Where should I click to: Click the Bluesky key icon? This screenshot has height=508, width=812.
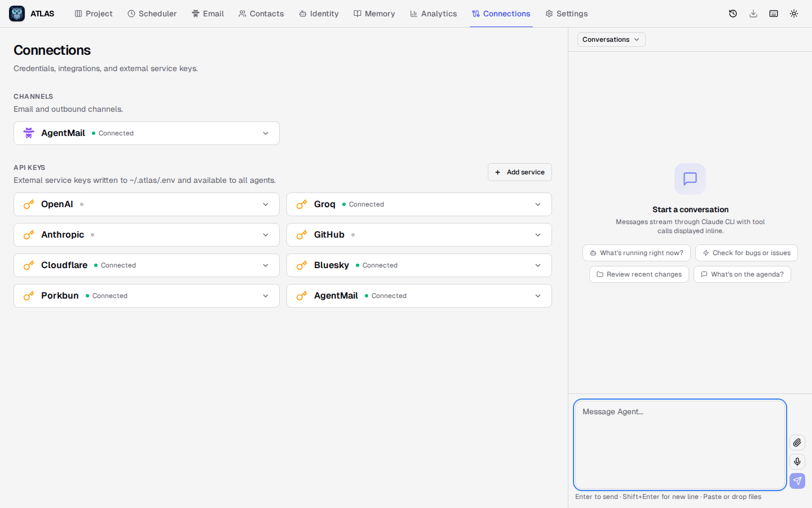tap(302, 265)
